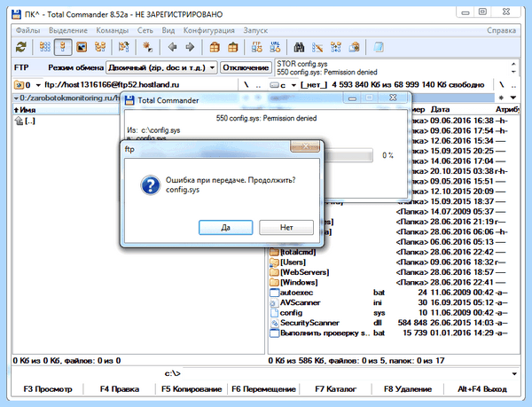Open the new FTP URL connection icon
The image size is (532, 407).
pyautogui.click(x=275, y=47)
